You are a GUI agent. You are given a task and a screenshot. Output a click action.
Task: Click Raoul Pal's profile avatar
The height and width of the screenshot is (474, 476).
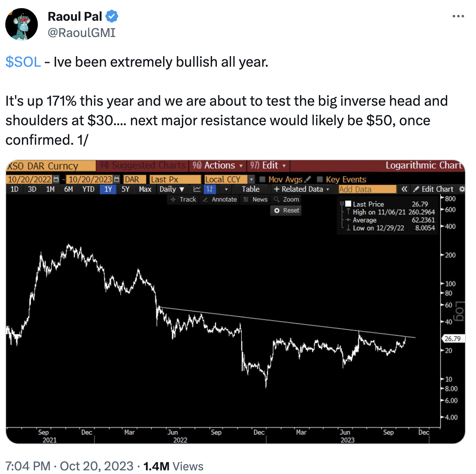pyautogui.click(x=22, y=24)
